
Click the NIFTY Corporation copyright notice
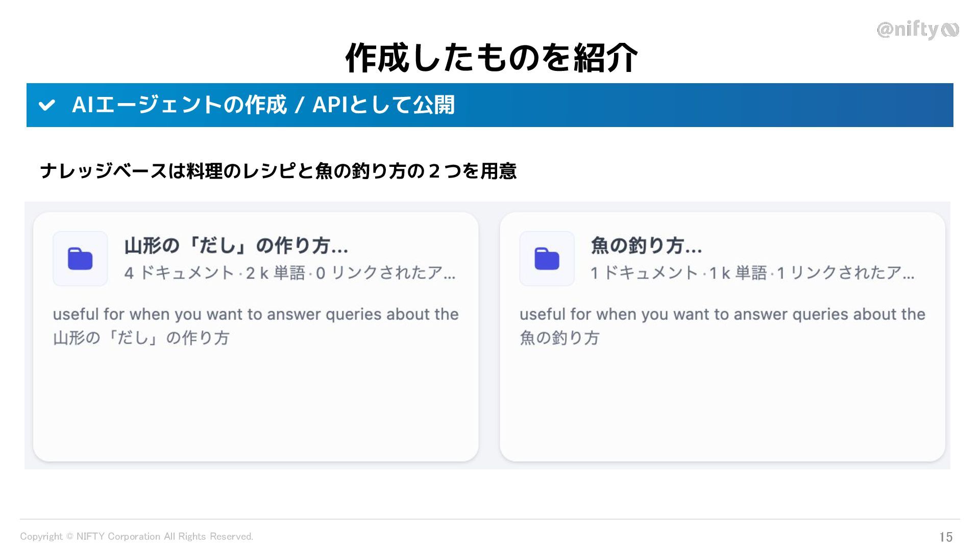[136, 537]
